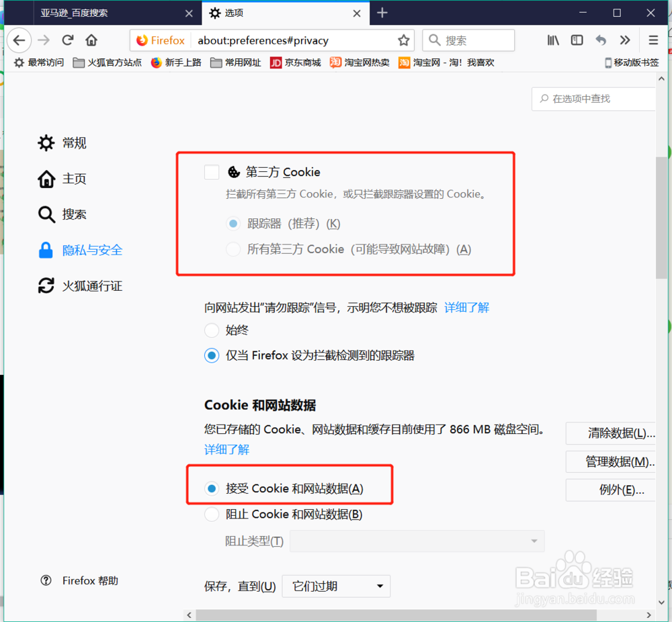Image resolution: width=672 pixels, height=622 pixels.
Task: Open the 它们过期 dropdown
Action: tap(336, 586)
